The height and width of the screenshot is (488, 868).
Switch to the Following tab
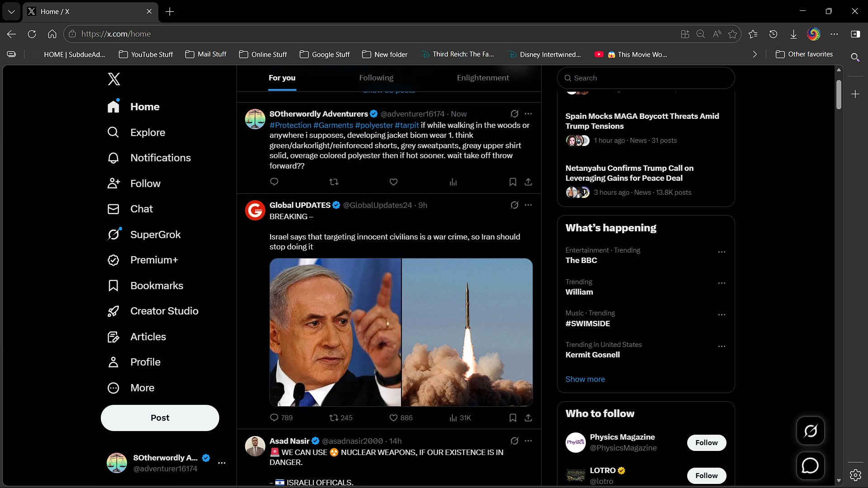(x=376, y=78)
